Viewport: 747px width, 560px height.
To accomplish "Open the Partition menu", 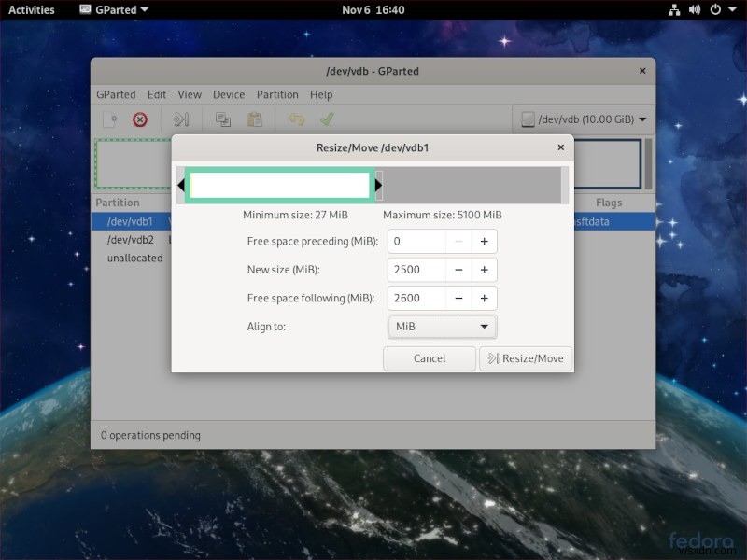I will [277, 95].
